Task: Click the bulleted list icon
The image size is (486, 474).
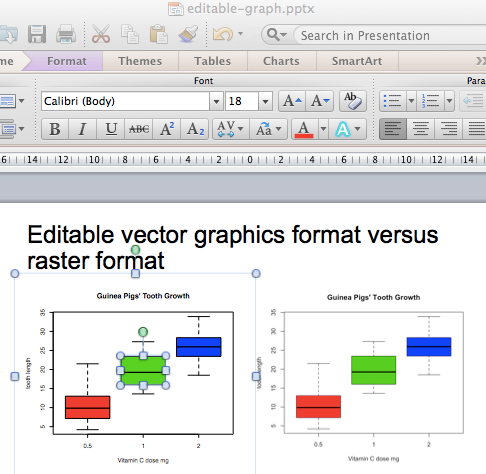Action: (392, 101)
